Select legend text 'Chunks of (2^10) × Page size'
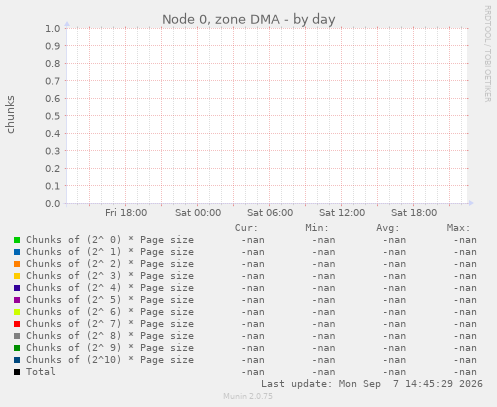This screenshot has width=497, height=407. [x=110, y=360]
